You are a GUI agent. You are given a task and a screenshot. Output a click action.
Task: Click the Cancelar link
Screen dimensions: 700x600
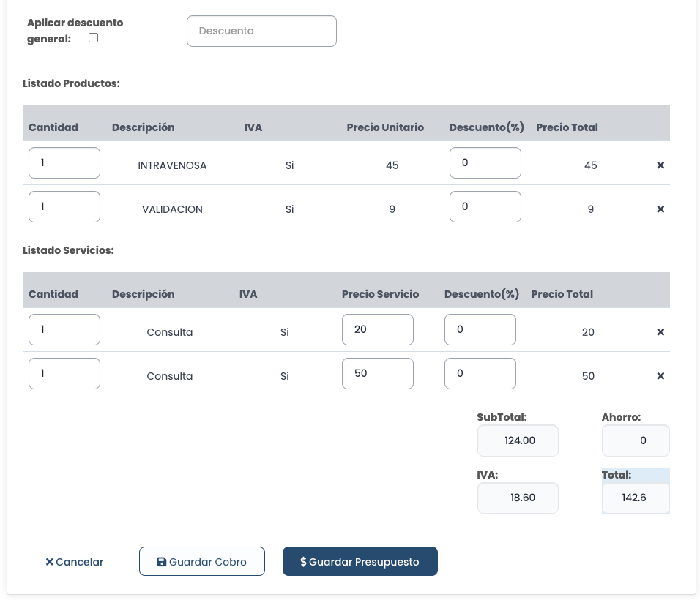point(75,562)
